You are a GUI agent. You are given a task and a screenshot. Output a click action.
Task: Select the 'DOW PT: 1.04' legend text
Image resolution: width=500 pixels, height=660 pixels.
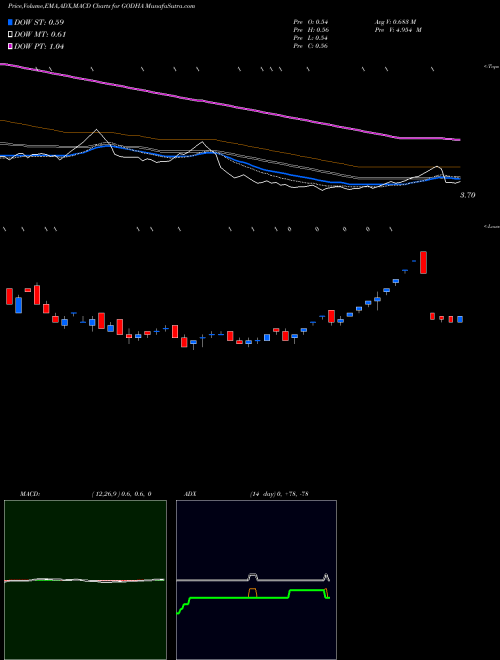[x=39, y=47]
